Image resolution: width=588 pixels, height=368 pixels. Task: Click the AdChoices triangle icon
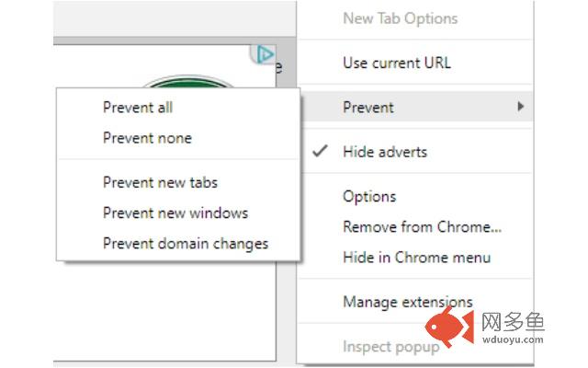(266, 55)
